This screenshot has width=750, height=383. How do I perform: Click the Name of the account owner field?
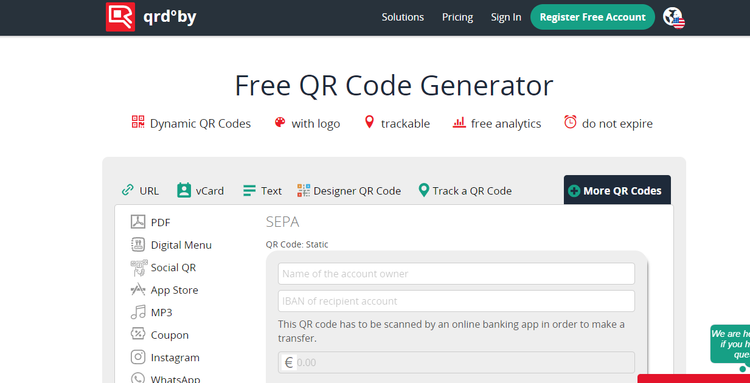456,274
